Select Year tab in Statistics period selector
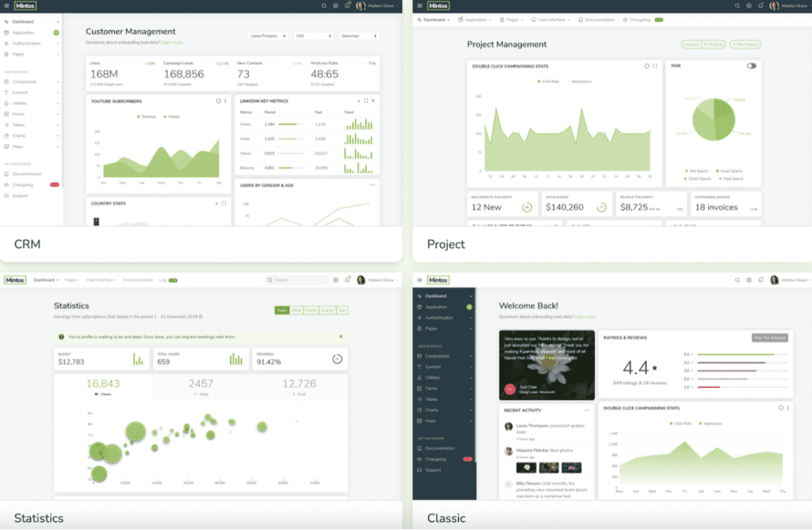 343,310
